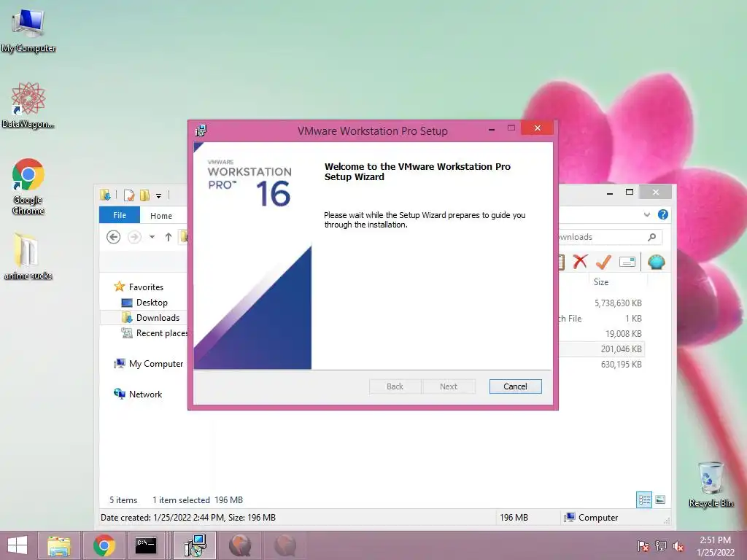Viewport: 747px width, 560px height.
Task: Click the red X delete toolbar icon
Action: pyautogui.click(x=580, y=262)
